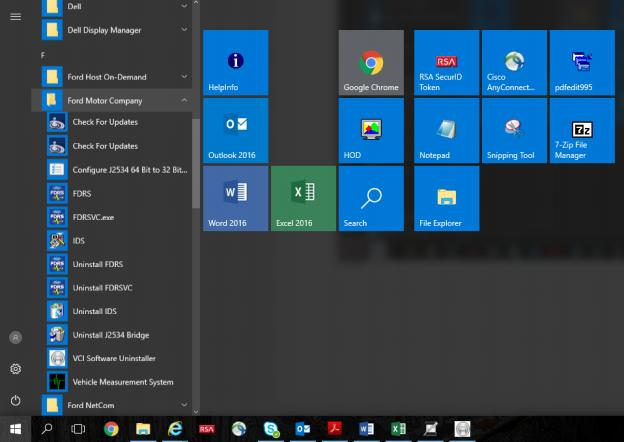
Task: Launch the Word 2016 tile
Action: (236, 199)
